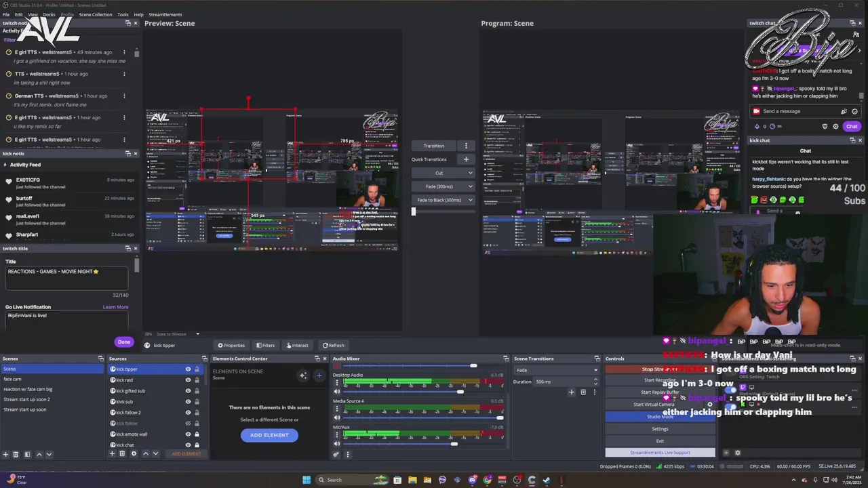Add a multi-streaming destination with plus
Screen dimensions: 868x488
726,453
